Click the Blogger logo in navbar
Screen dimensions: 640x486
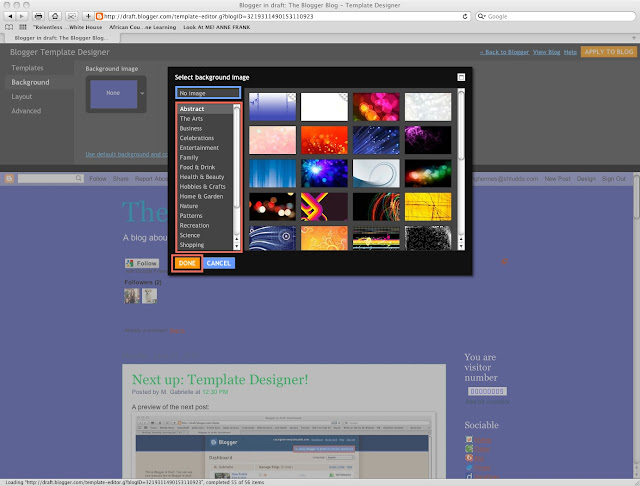[x=9, y=178]
